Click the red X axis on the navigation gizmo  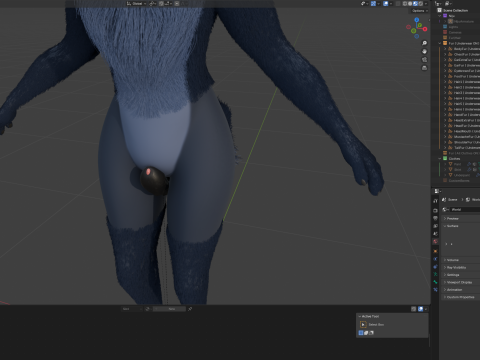click(x=425, y=29)
